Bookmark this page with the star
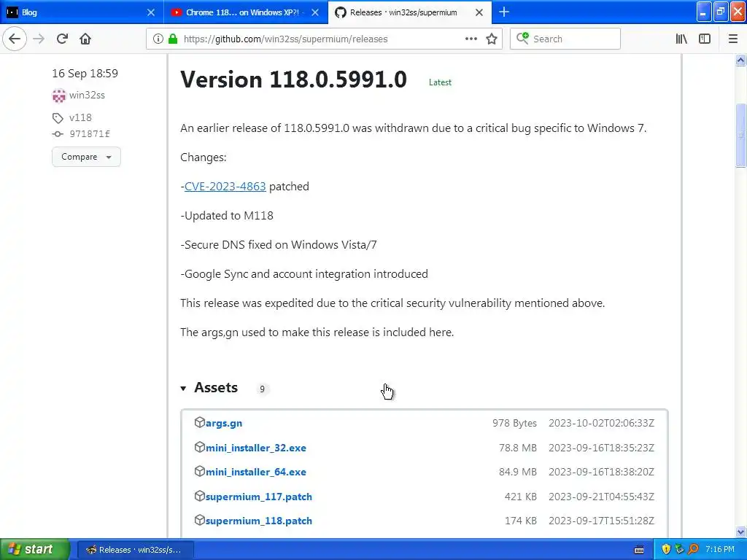The image size is (747, 560). (492, 39)
